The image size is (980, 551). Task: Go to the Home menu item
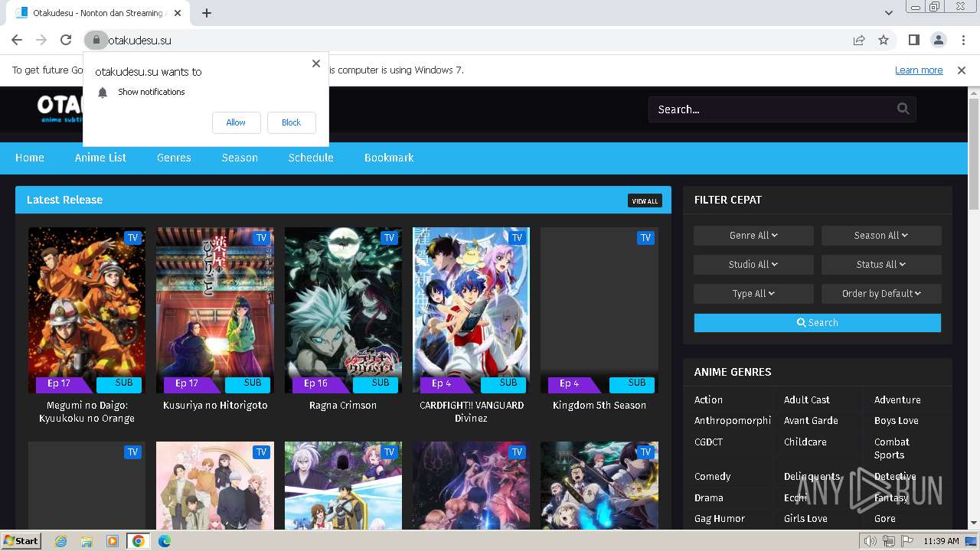click(x=30, y=158)
